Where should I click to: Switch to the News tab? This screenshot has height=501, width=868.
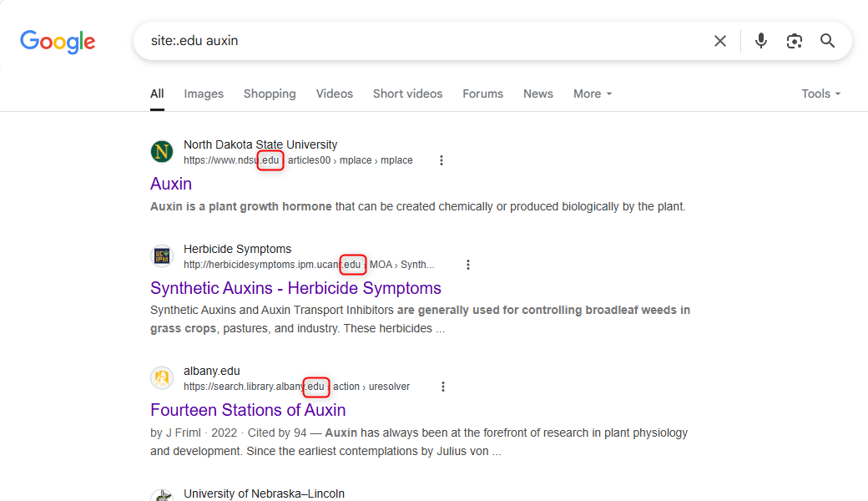coord(537,94)
